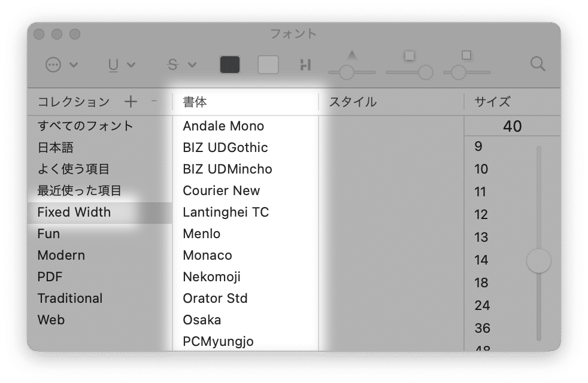Select the よく使う項目 collection
The image size is (588, 383).
pyautogui.click(x=100, y=169)
